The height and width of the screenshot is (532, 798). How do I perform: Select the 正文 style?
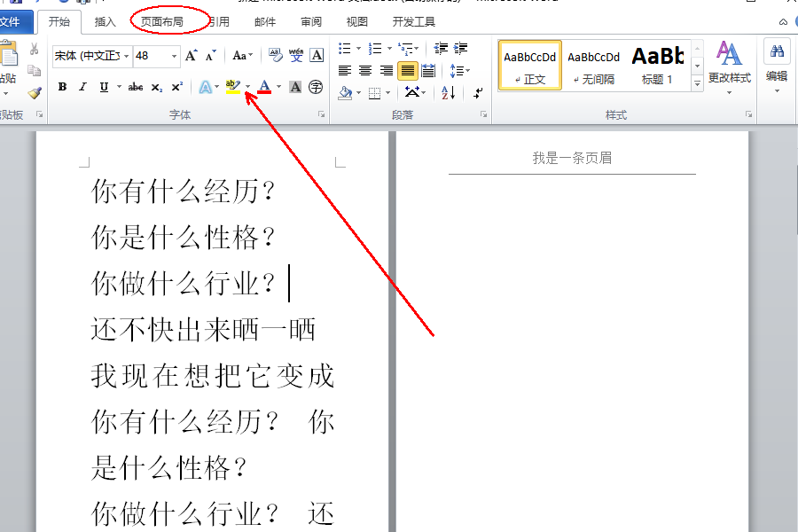click(530, 66)
